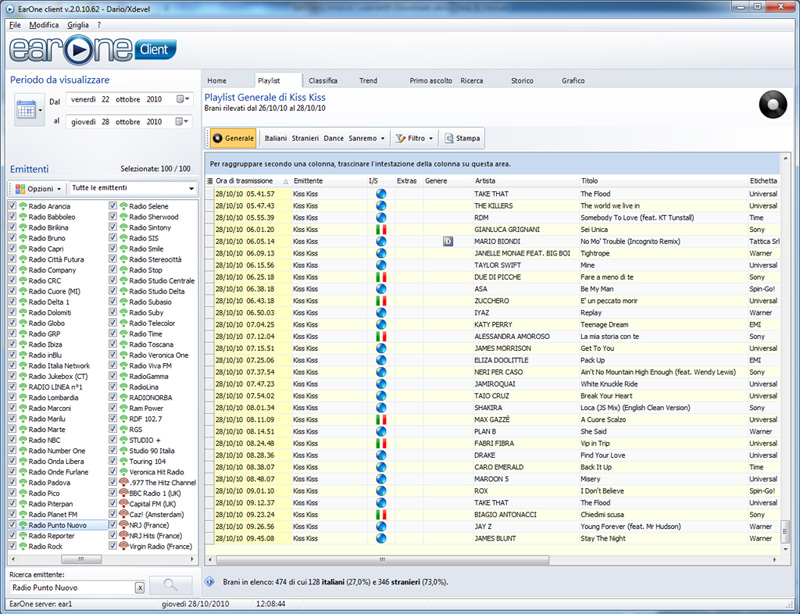Click the Stranieri filter button

[305, 138]
